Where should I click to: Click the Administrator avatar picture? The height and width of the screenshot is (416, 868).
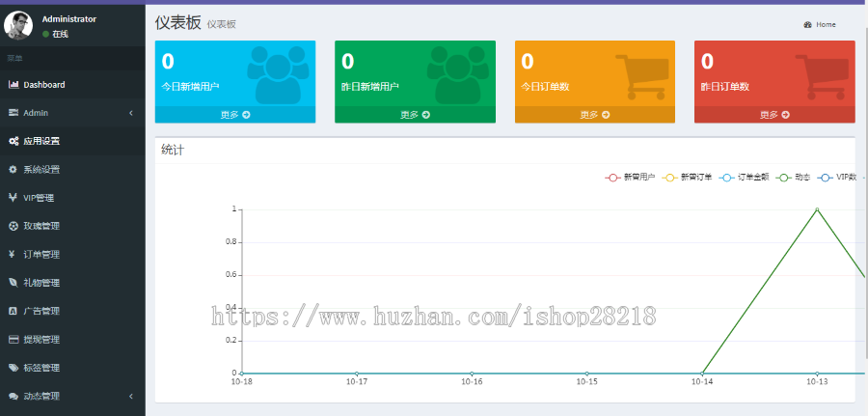pyautogui.click(x=18, y=26)
